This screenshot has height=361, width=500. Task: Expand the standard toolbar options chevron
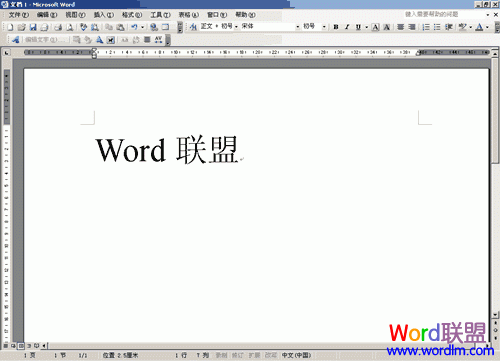click(x=180, y=27)
